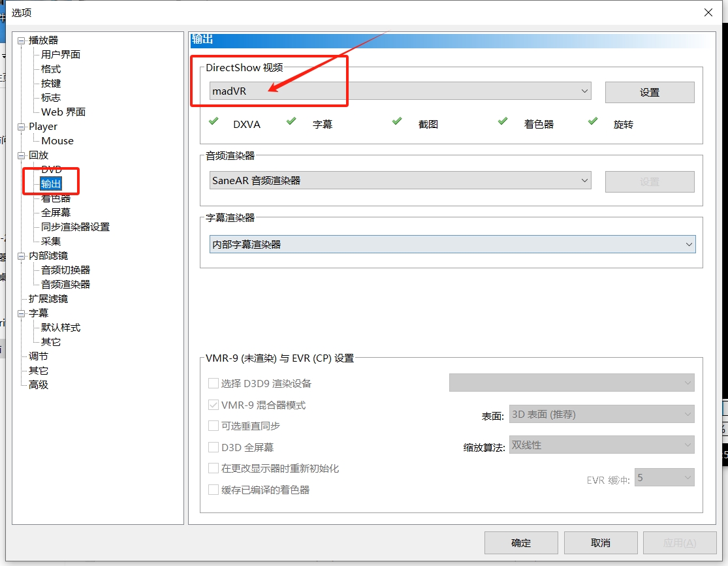
Task: Select 着色器 tree entry
Action: 55,198
